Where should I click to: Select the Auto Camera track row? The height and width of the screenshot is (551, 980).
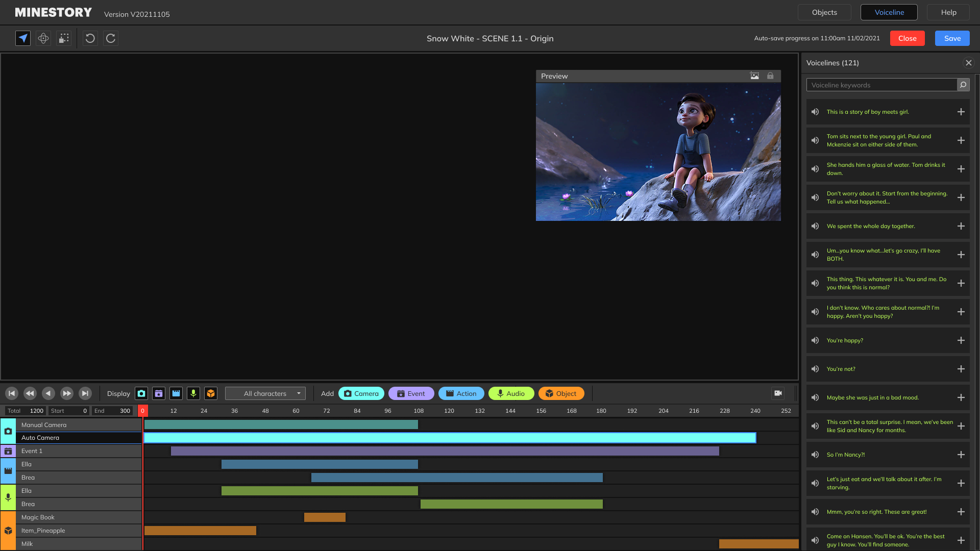point(79,438)
